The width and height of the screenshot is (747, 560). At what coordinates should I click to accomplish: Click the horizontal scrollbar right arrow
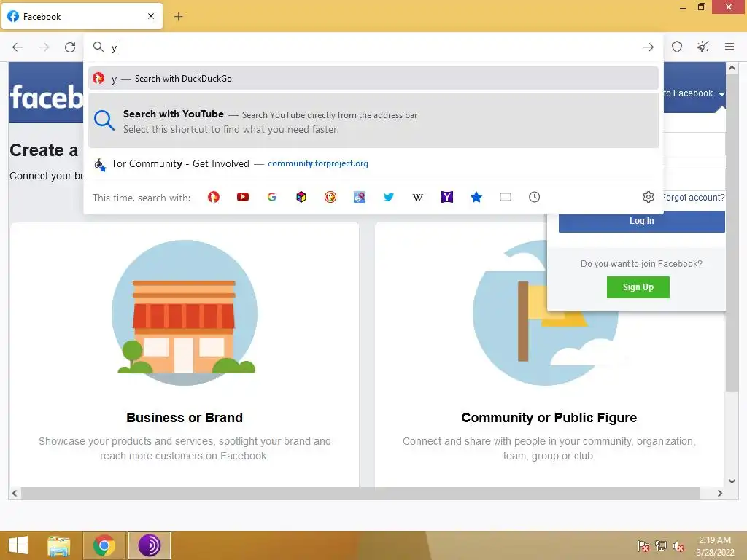pyautogui.click(x=720, y=494)
